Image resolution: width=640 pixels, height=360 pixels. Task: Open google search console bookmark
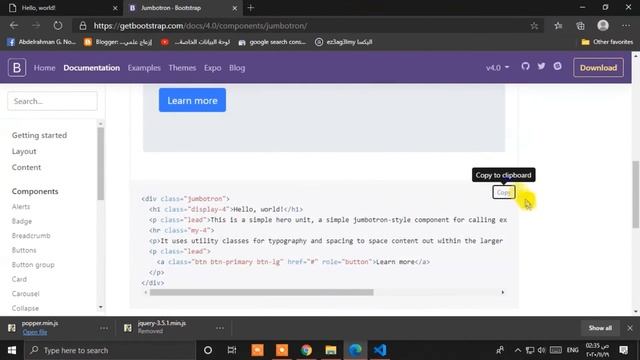(272, 42)
